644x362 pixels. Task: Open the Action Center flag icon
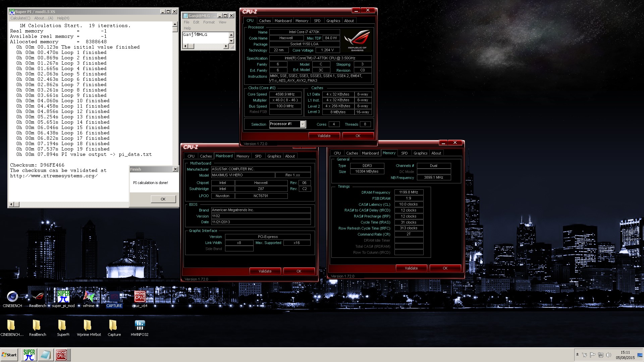coord(593,355)
